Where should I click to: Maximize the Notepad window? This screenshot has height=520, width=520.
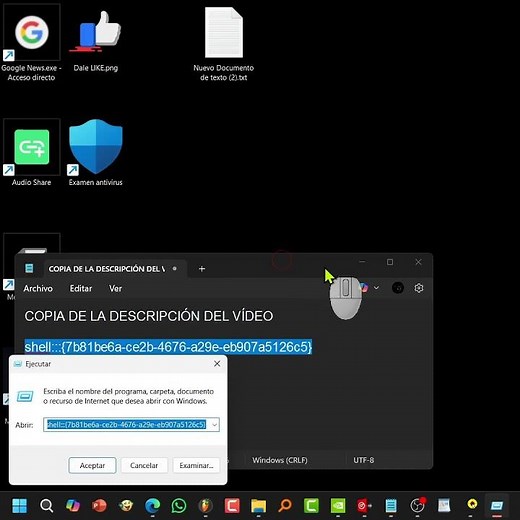tap(390, 262)
